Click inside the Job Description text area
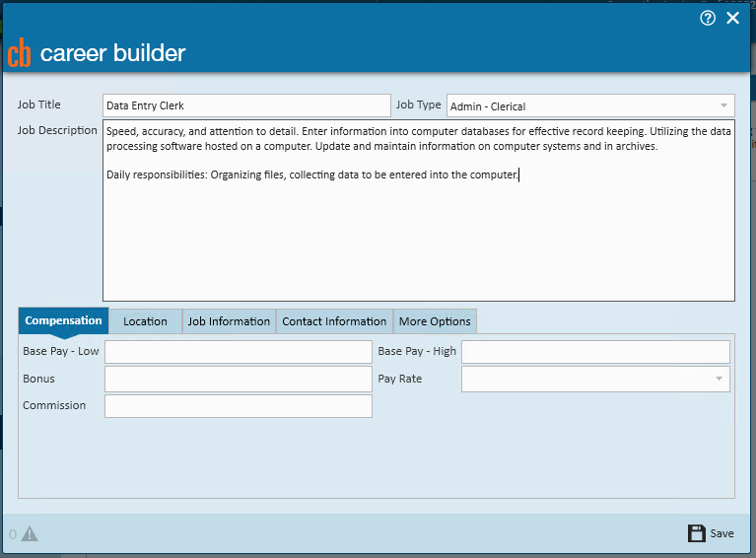 419,210
